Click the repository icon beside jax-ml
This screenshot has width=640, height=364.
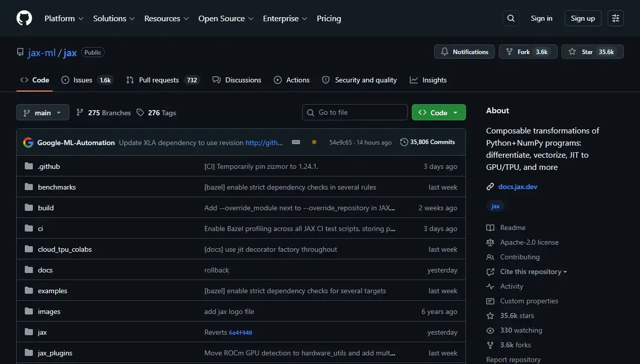coord(20,52)
